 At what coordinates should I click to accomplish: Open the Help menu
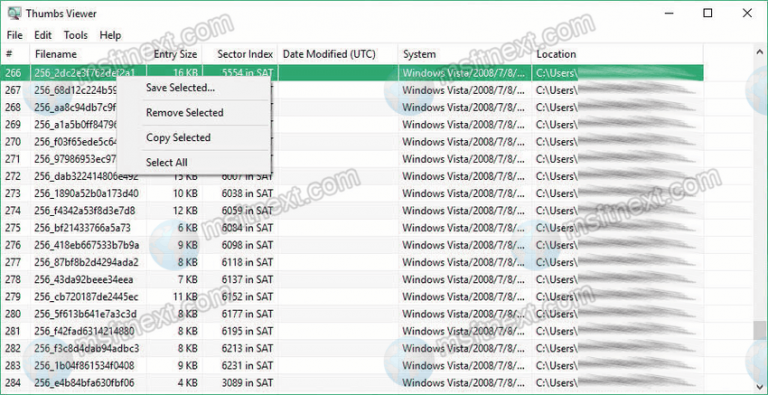click(x=110, y=35)
